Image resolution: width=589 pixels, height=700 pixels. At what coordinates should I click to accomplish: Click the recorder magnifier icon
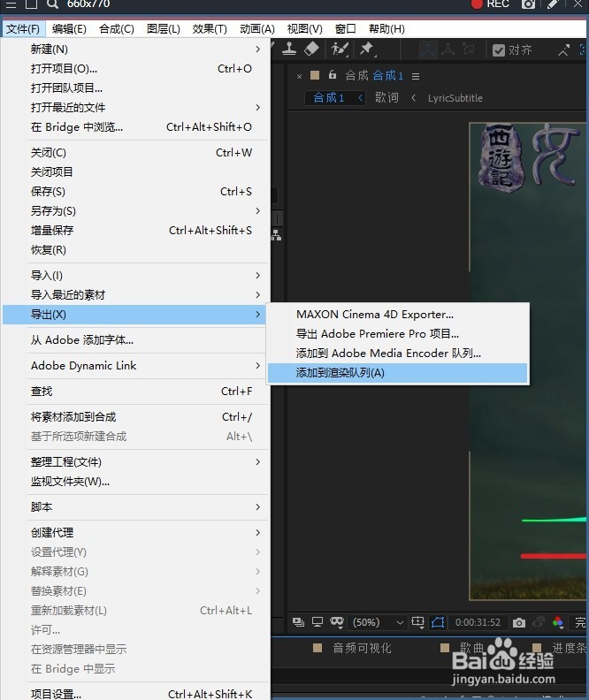tap(52, 4)
